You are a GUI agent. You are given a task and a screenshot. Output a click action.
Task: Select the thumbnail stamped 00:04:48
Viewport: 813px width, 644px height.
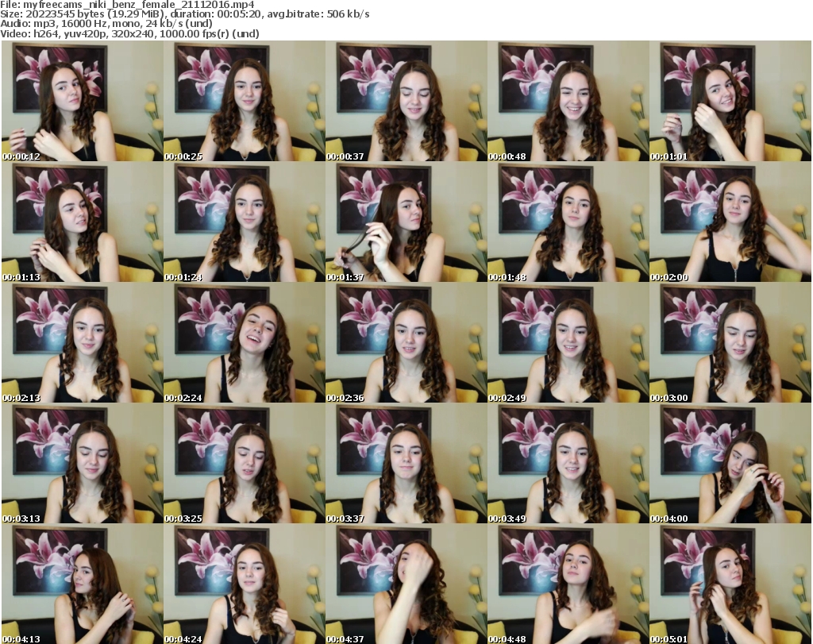pyautogui.click(x=568, y=584)
